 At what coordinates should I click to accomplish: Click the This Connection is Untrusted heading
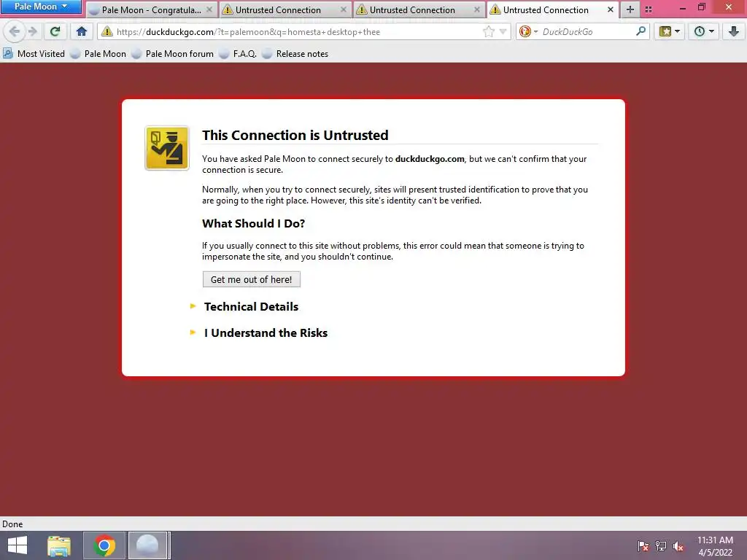coord(295,135)
